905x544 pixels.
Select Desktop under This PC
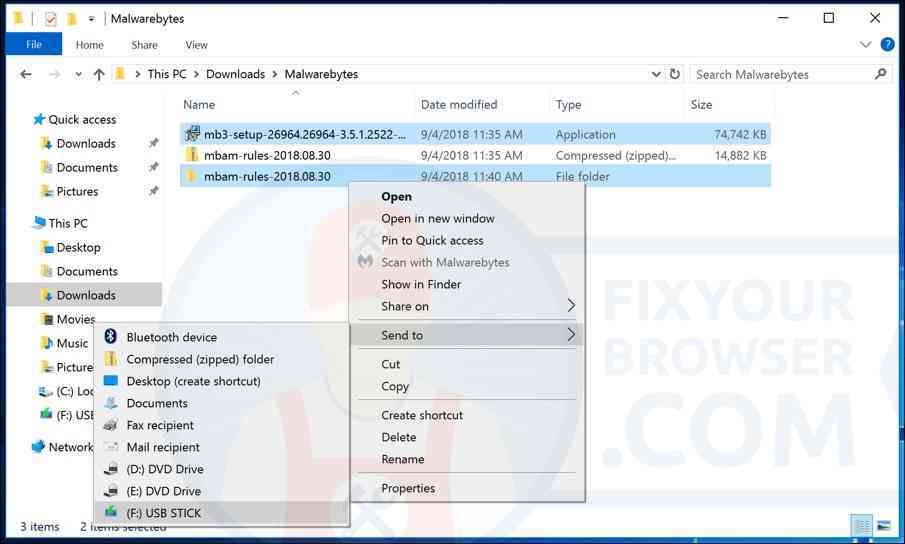[78, 247]
